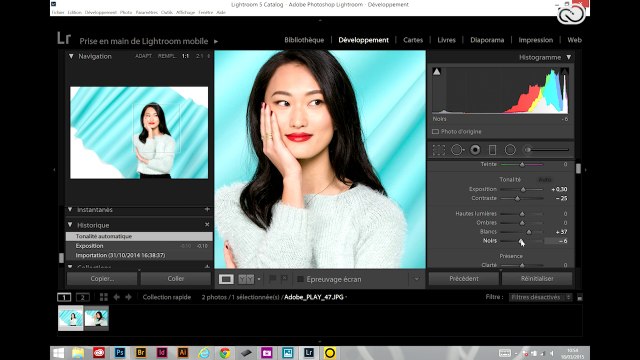
Task: Click the Contraste slider handle
Action: tap(517, 198)
